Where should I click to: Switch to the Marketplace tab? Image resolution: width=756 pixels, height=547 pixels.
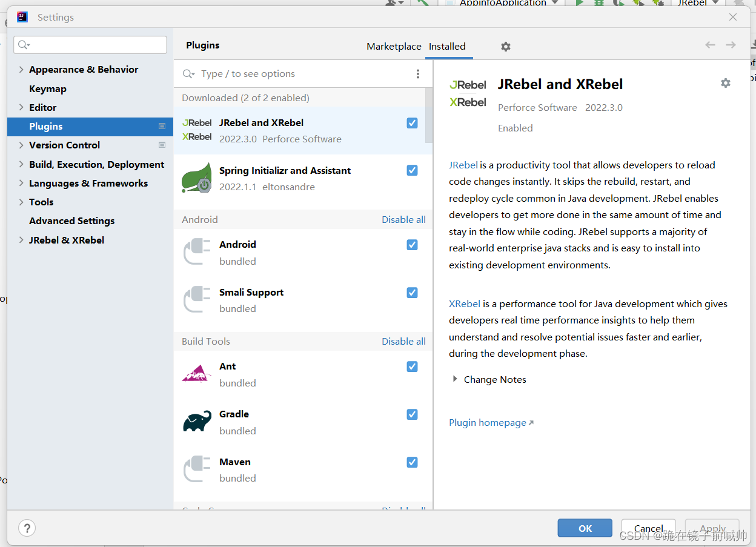click(394, 47)
